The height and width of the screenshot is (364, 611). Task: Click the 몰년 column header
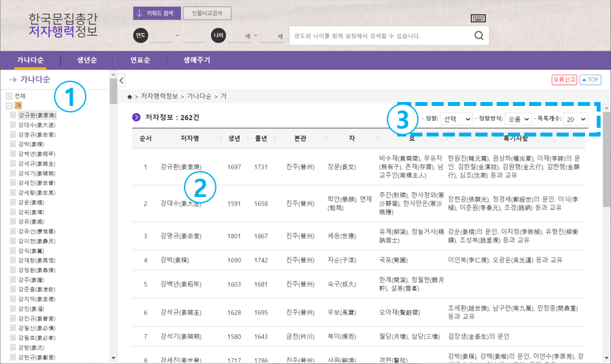tap(261, 138)
